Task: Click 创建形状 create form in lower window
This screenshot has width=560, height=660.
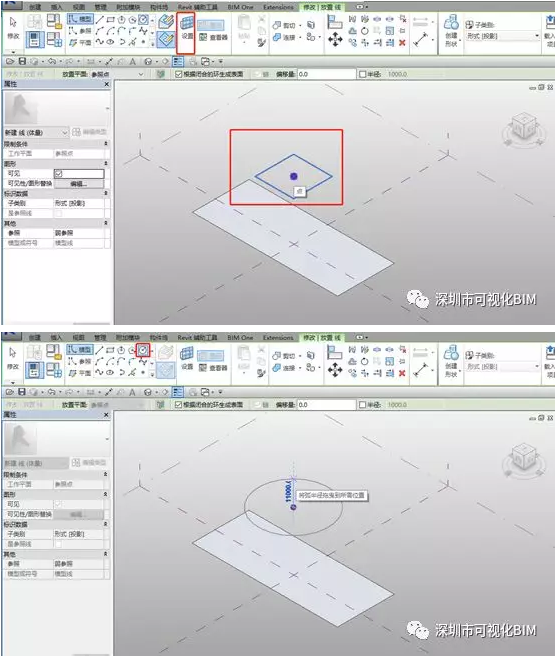Action: pos(451,361)
